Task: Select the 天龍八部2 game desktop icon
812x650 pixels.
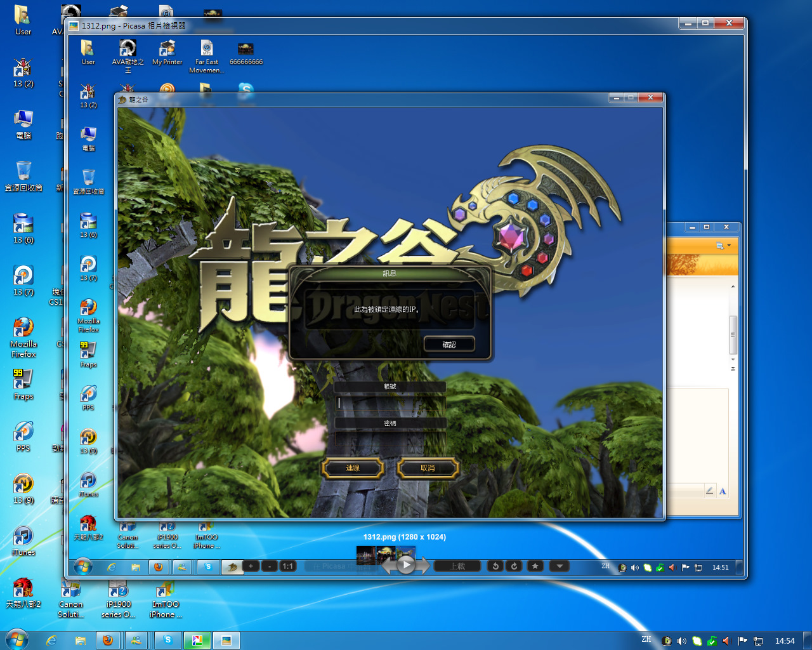Action: coord(23,593)
